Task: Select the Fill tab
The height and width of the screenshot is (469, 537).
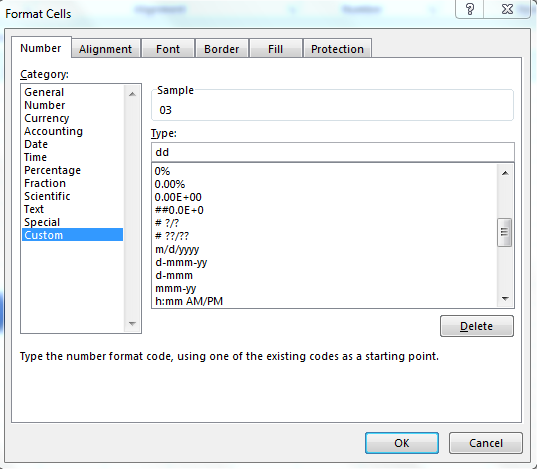Action: click(275, 49)
